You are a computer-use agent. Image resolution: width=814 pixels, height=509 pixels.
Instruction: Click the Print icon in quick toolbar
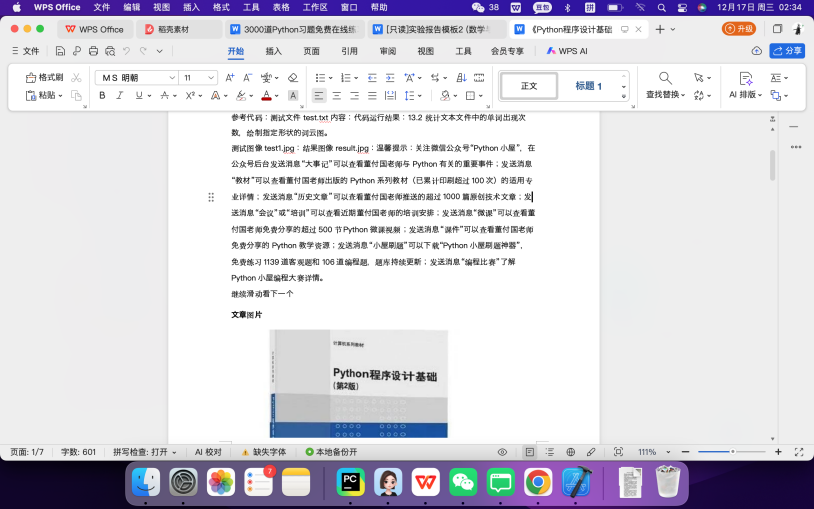(93, 51)
